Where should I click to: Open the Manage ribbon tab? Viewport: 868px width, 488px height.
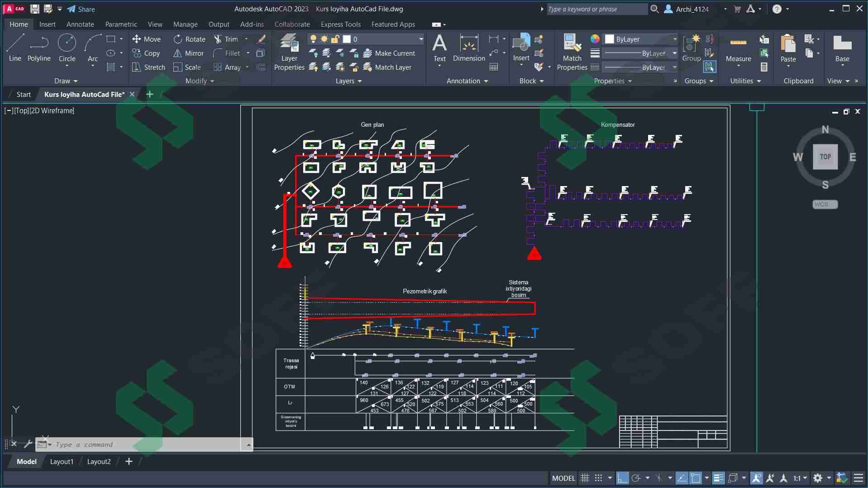click(x=185, y=24)
